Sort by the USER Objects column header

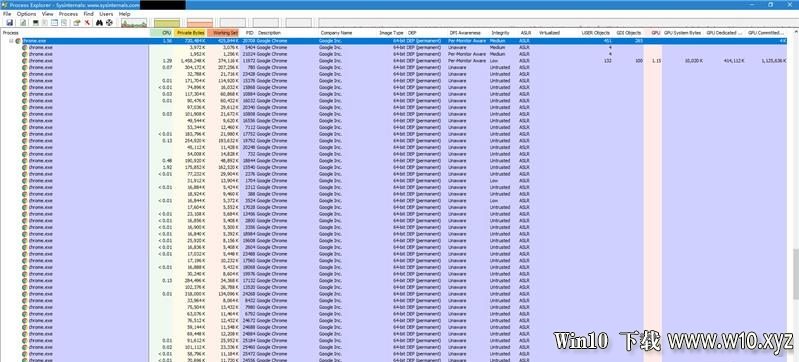pyautogui.click(x=597, y=33)
